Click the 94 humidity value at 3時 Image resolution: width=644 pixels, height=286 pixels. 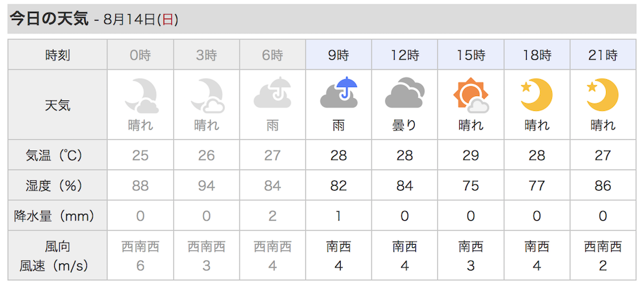click(207, 186)
